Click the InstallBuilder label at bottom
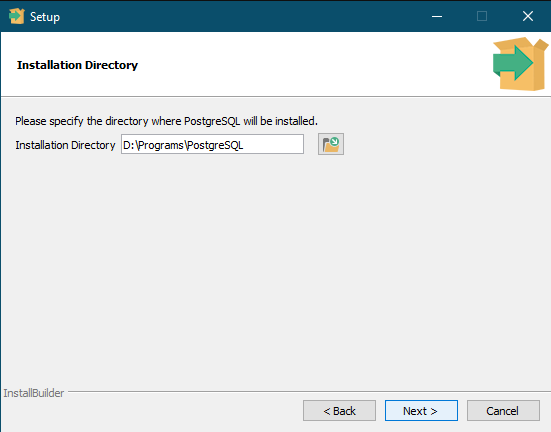551x432 pixels. coord(34,393)
